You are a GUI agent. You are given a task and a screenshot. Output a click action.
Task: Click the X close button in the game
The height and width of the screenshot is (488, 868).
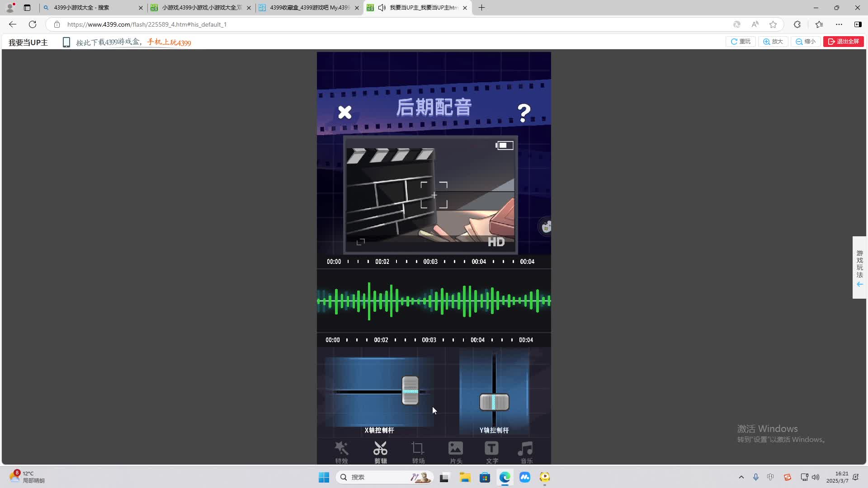[x=344, y=112]
